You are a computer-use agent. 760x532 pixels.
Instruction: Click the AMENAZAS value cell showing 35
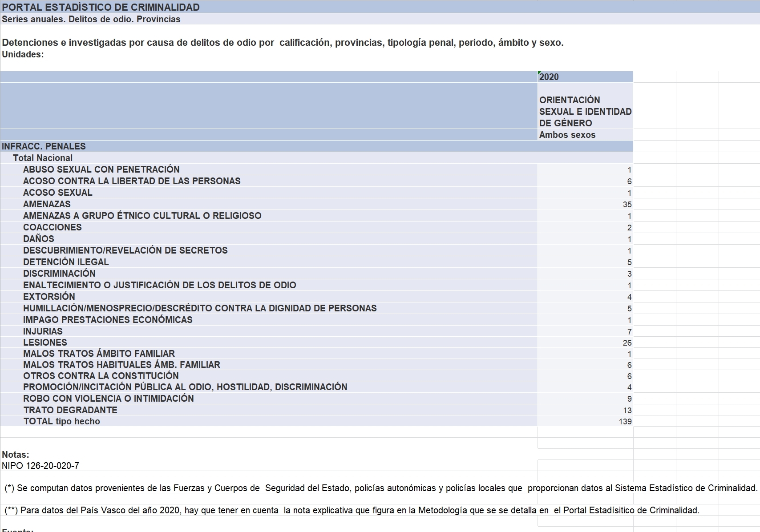click(x=585, y=205)
